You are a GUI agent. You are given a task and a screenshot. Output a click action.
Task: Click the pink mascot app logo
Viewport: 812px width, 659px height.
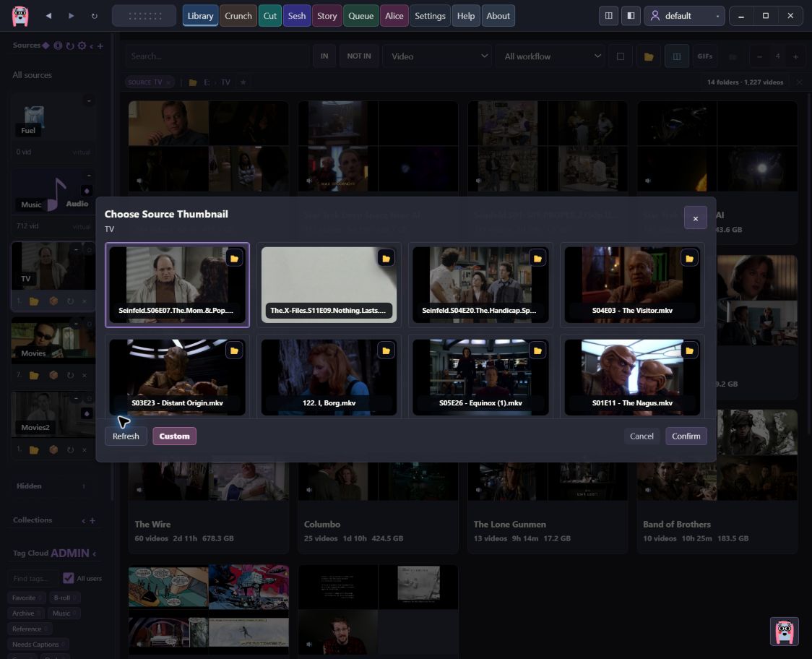[x=20, y=16]
